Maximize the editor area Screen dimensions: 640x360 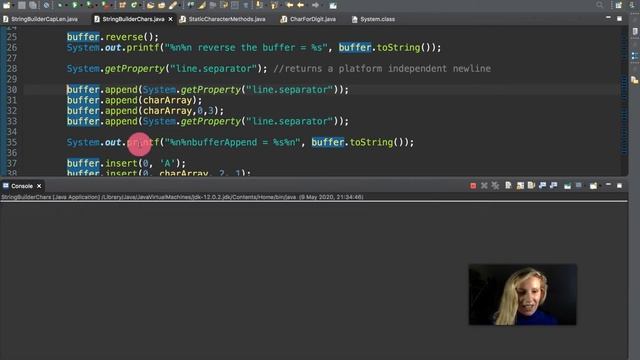(x=619, y=19)
